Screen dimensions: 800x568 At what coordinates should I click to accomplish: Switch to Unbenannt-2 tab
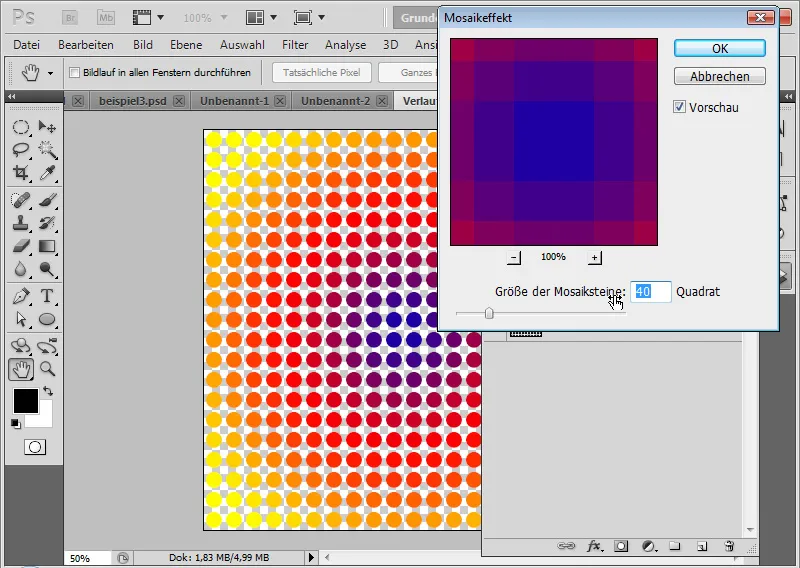335,101
